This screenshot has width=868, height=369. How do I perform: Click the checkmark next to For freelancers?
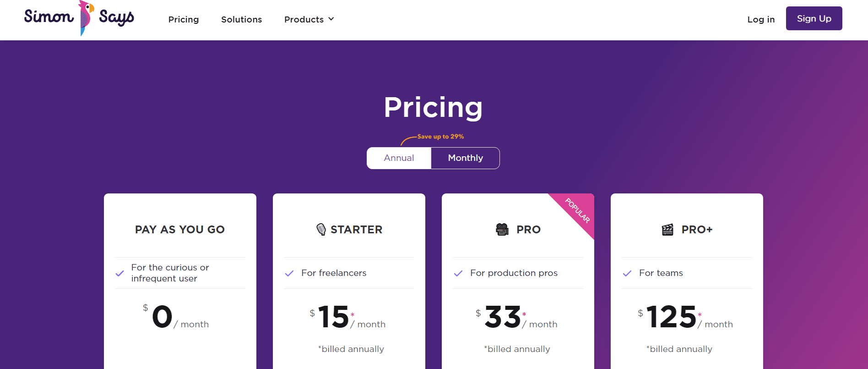(289, 273)
